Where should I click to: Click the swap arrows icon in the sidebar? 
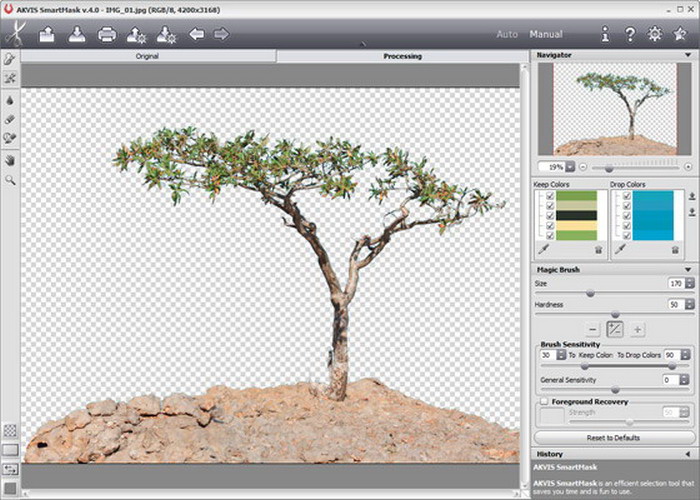coord(10,469)
